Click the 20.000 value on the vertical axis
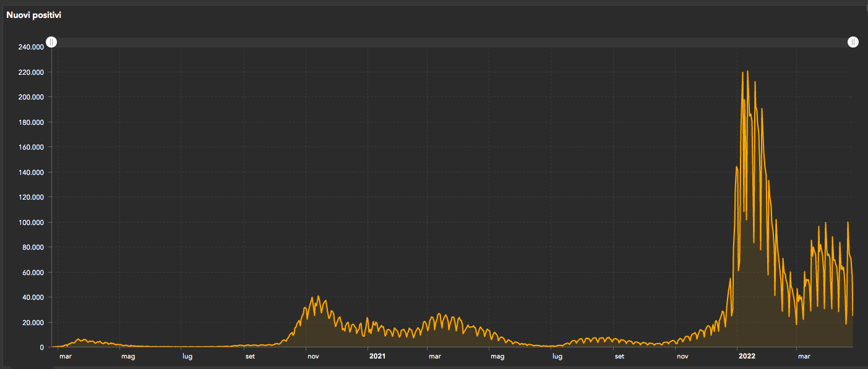 33,323
